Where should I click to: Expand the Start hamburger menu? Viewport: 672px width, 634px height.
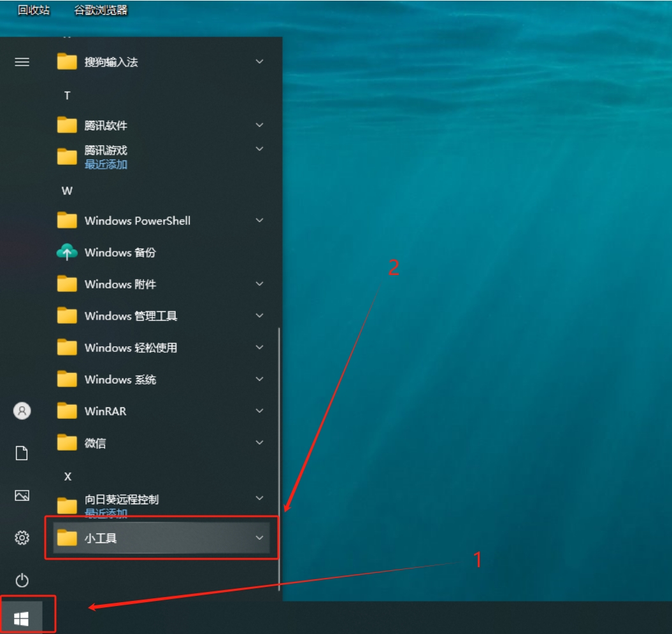[22, 62]
